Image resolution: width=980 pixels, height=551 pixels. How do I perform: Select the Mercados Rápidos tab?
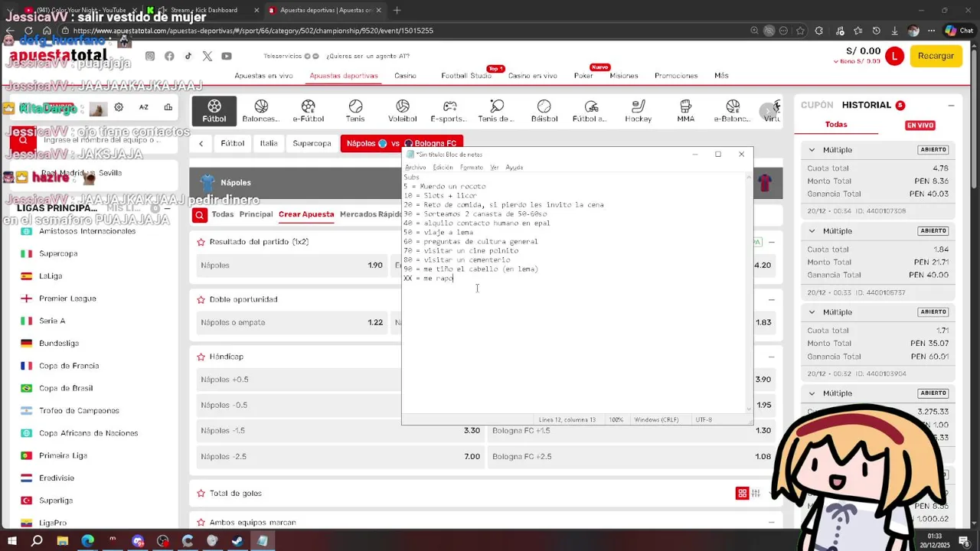tap(371, 214)
